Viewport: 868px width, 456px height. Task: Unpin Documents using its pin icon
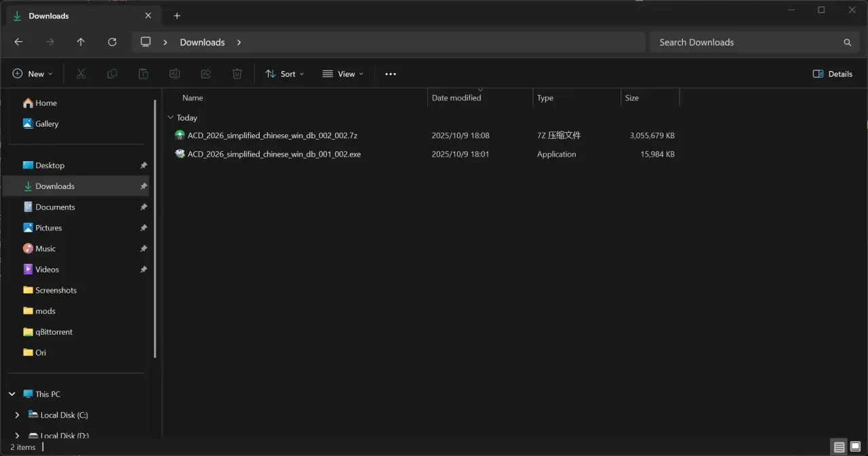(x=143, y=207)
